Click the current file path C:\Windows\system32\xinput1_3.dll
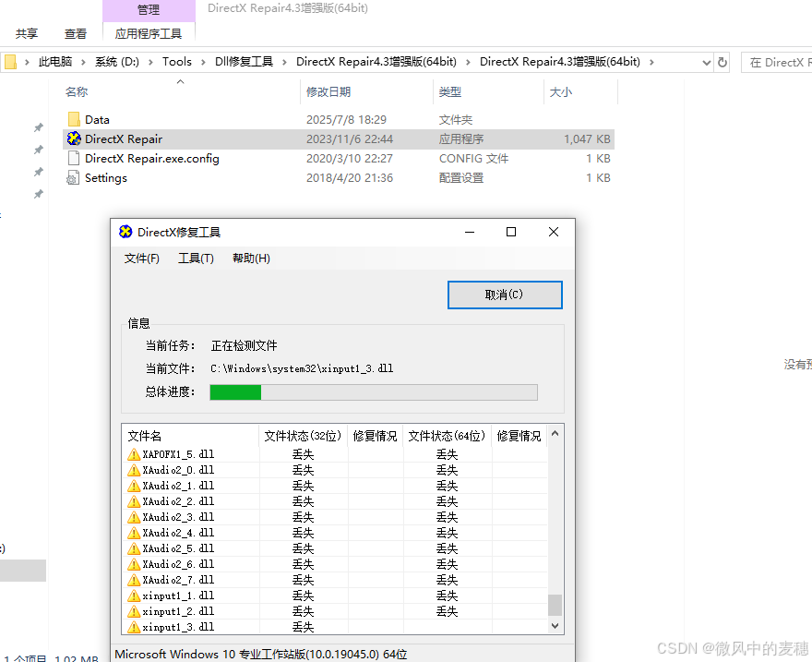 click(302, 368)
